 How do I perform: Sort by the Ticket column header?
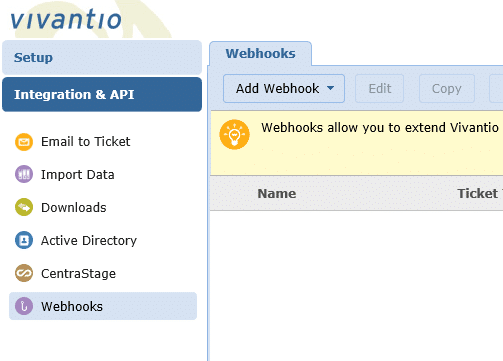(479, 194)
